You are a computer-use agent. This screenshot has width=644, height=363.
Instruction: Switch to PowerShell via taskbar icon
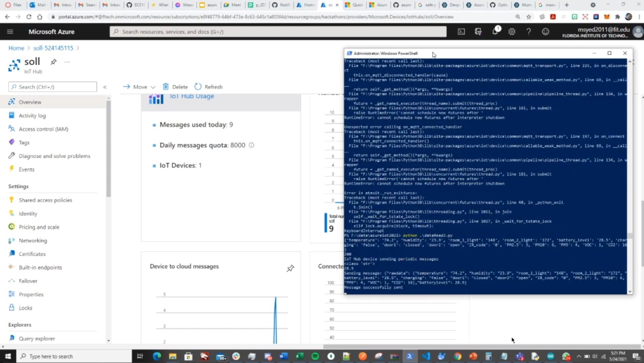pos(410,356)
